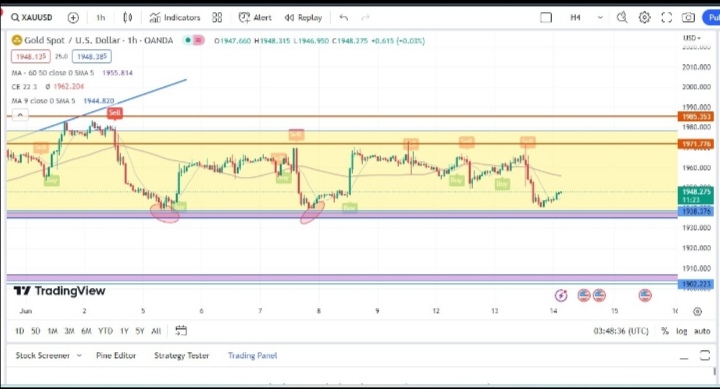Select the 1D date range
This screenshot has height=389, width=720.
[19, 331]
